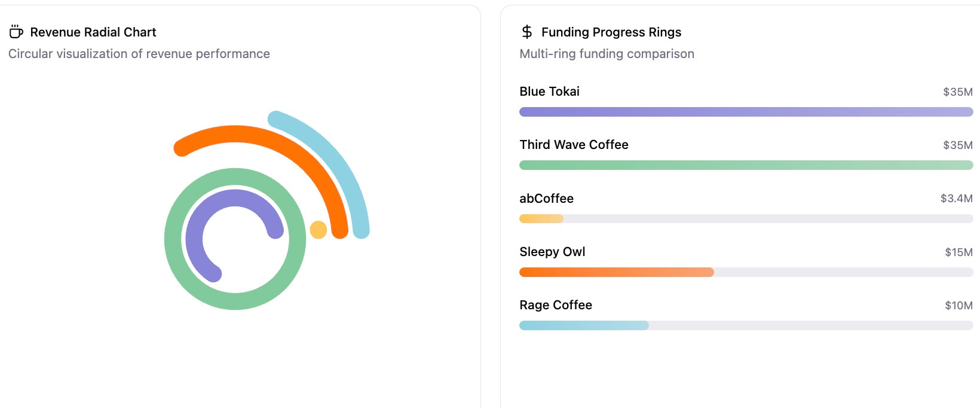
Task: Click the Rage Coffee blue progress bar
Action: coord(584,325)
